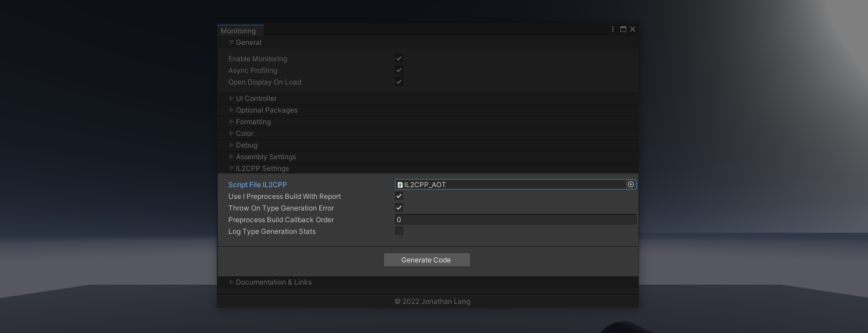Enable Log Type Generation Stats
The height and width of the screenshot is (333, 868).
[399, 231]
